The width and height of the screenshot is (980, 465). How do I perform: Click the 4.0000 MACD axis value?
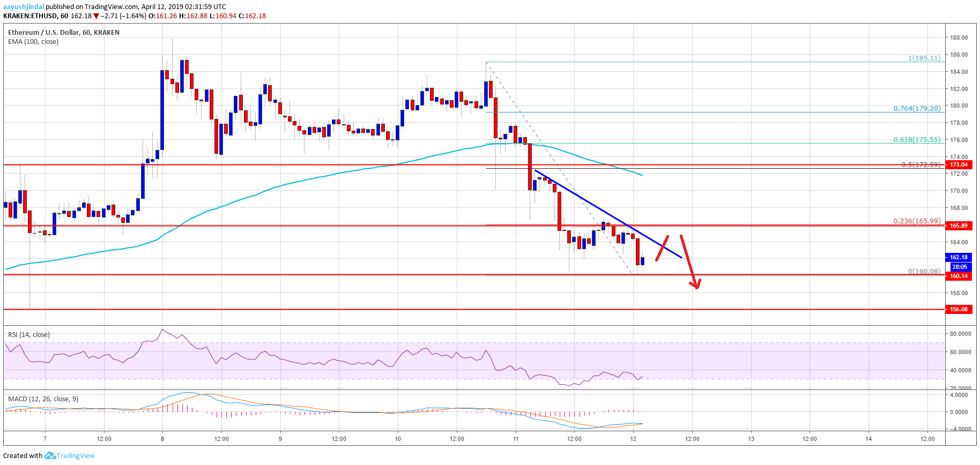(959, 395)
